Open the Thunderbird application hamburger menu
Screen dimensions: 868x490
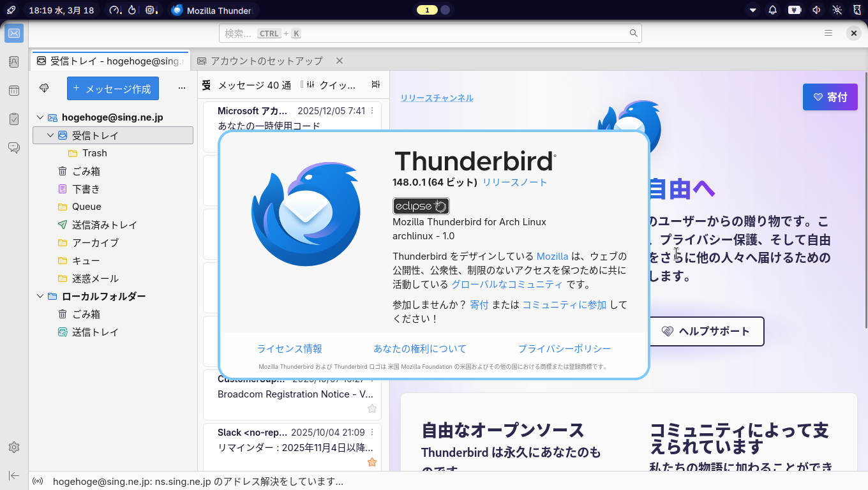(x=828, y=33)
